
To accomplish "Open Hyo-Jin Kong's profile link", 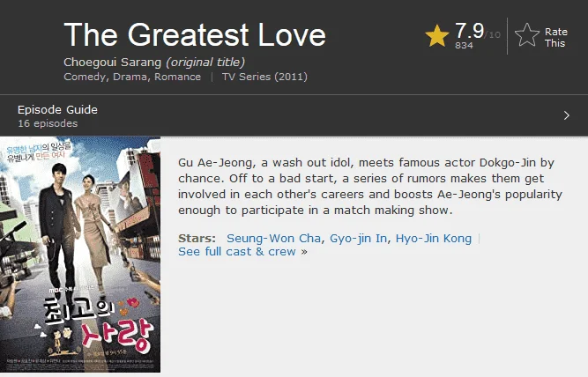I will 434,239.
